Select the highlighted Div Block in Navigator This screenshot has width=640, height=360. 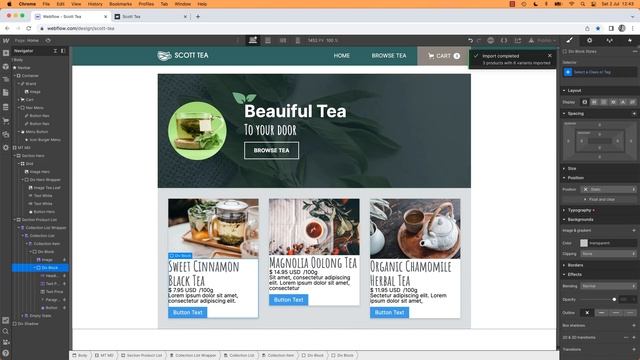[40, 268]
